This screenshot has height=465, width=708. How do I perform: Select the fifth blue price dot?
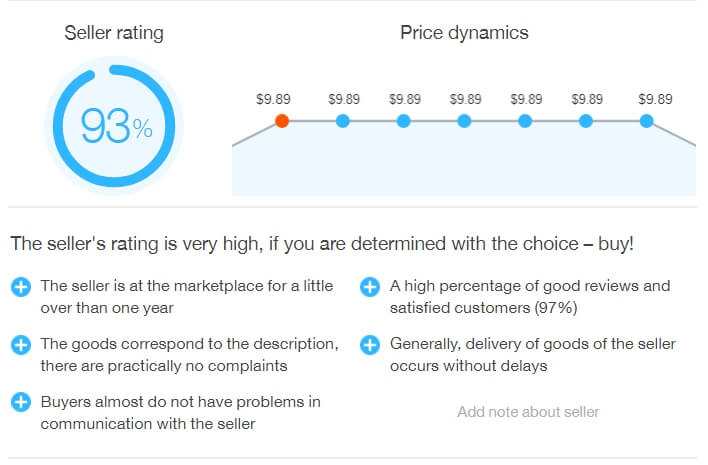click(525, 121)
